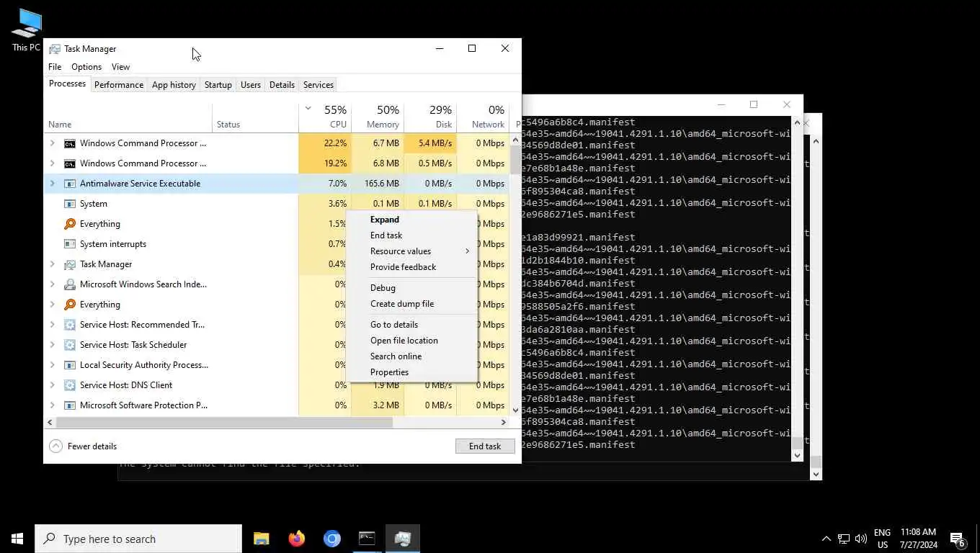This screenshot has width=980, height=553.
Task: Open Resource values submenu
Action: (x=411, y=251)
